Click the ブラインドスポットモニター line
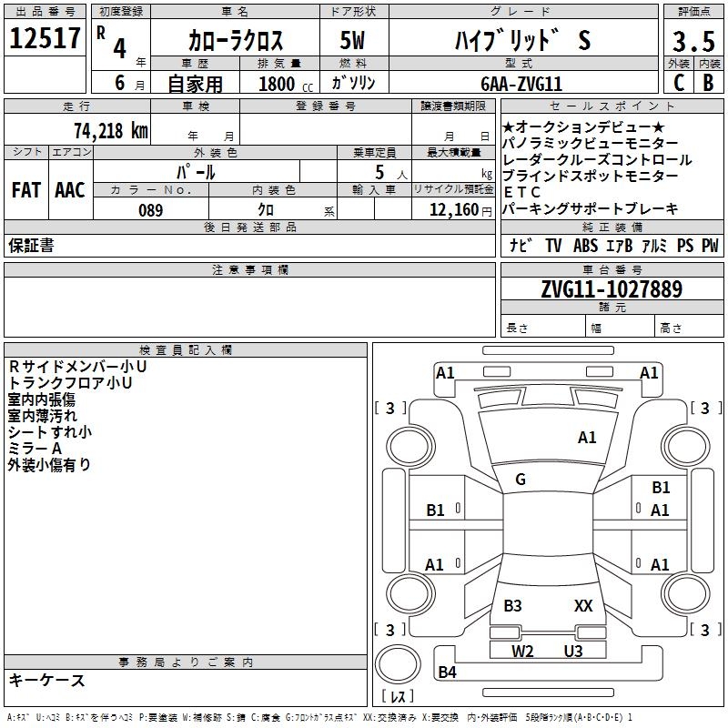 tap(590, 176)
